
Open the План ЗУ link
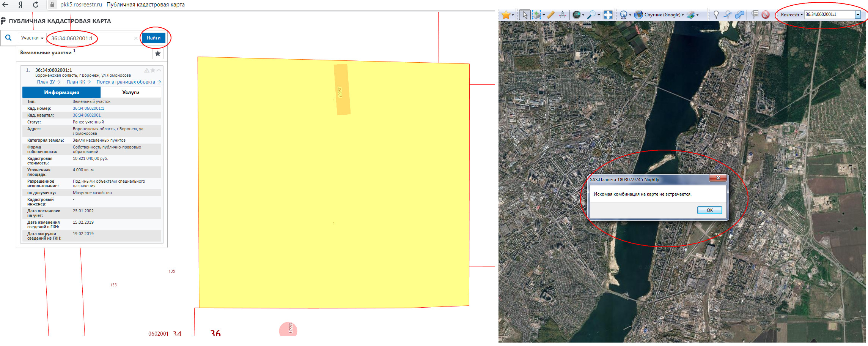49,82
